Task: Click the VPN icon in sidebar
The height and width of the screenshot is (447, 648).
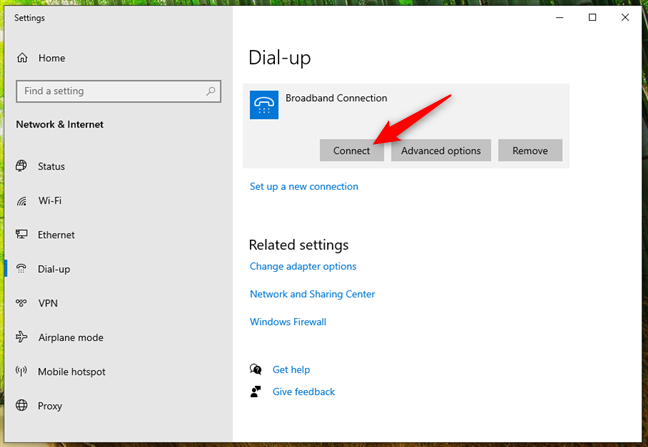Action: [x=21, y=303]
